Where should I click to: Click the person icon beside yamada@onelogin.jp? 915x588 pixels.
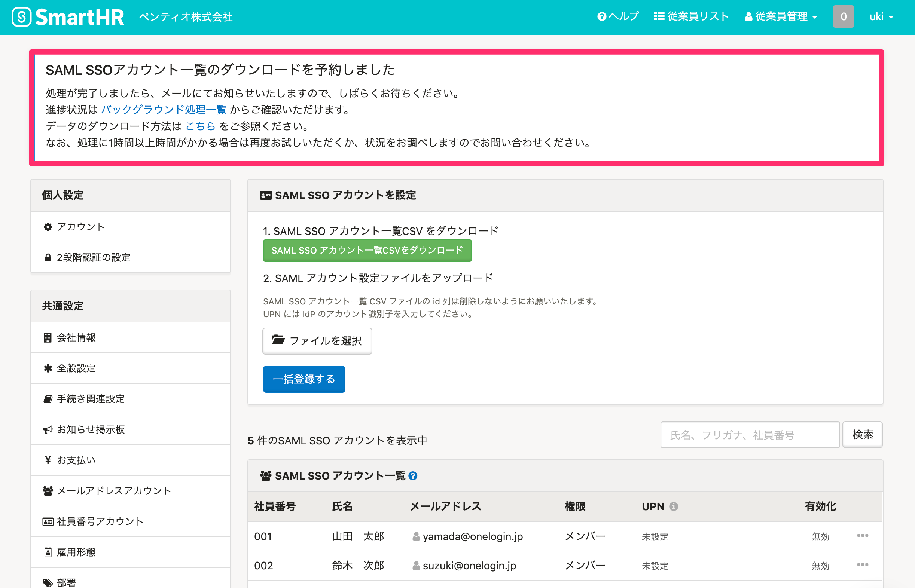click(416, 536)
